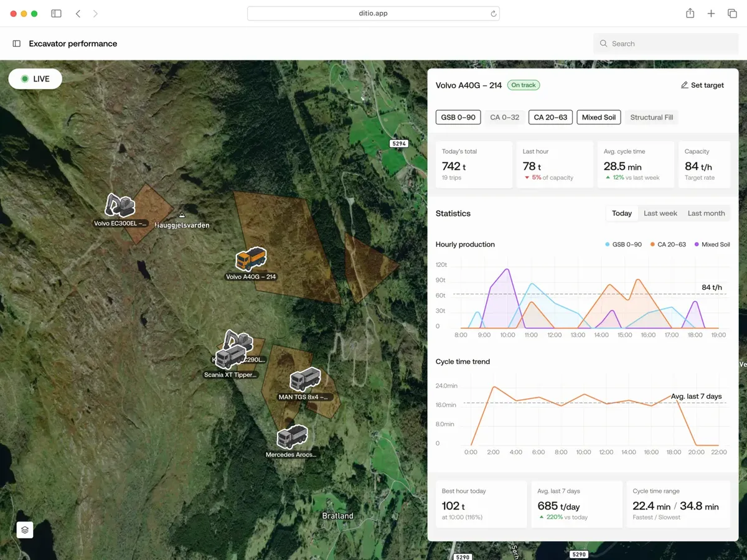Image resolution: width=747 pixels, height=560 pixels.
Task: Toggle the Mixed Soil material filter
Action: tap(598, 117)
